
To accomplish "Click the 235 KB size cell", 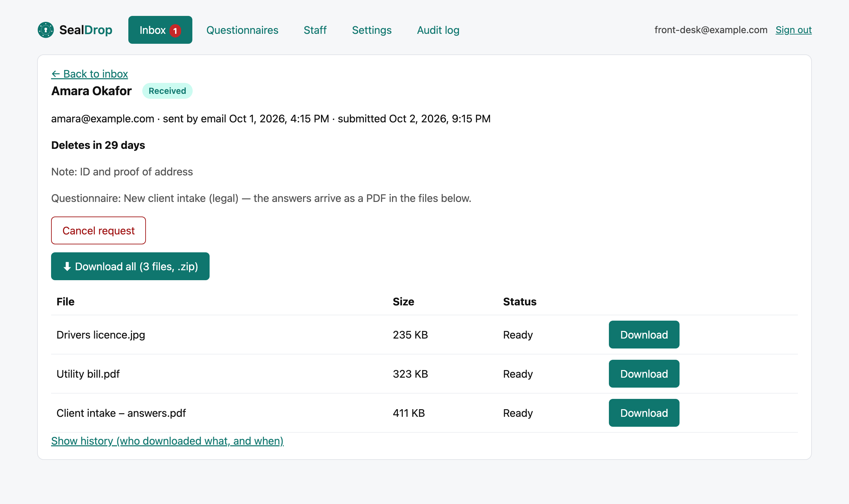I will click(x=410, y=335).
